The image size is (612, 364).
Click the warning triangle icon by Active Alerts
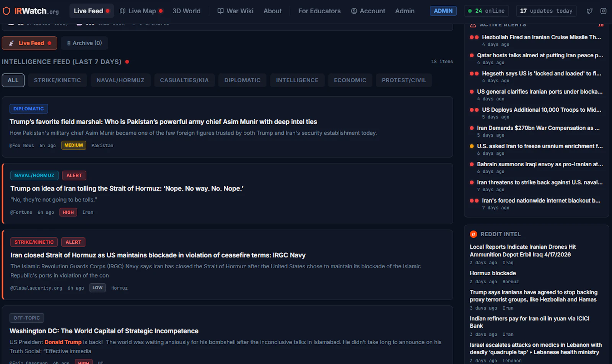(473, 25)
